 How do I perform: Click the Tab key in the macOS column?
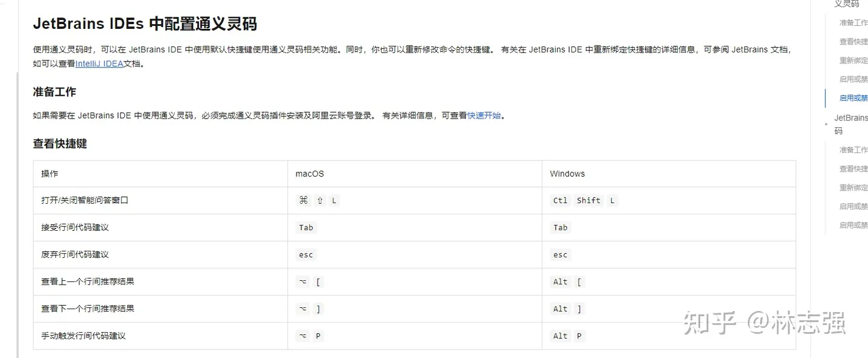point(306,228)
